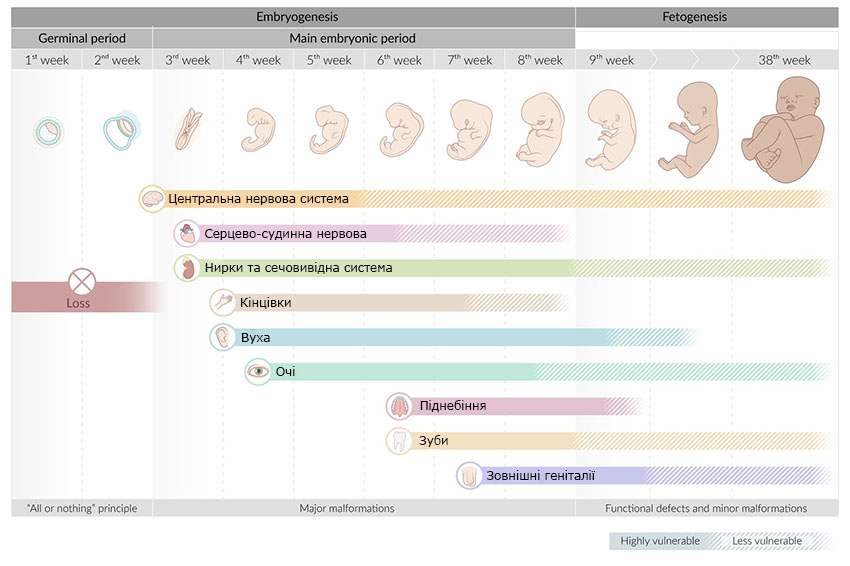This screenshot has height=566, width=850.
Task: Click the Нирки та сечовивідна система label
Action: (x=298, y=268)
